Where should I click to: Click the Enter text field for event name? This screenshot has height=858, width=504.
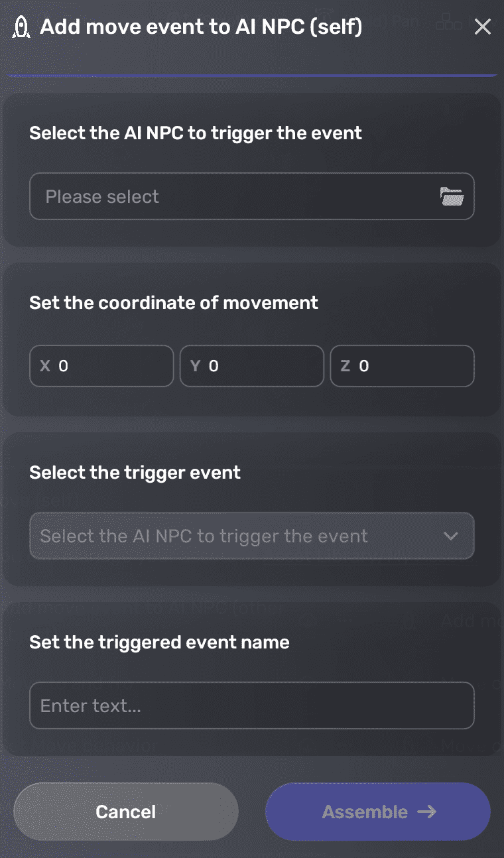click(x=252, y=705)
